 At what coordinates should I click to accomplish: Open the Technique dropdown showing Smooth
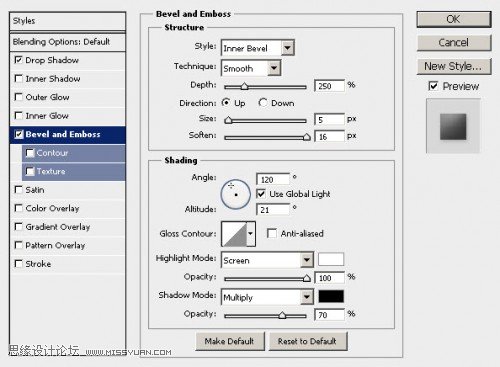(251, 68)
